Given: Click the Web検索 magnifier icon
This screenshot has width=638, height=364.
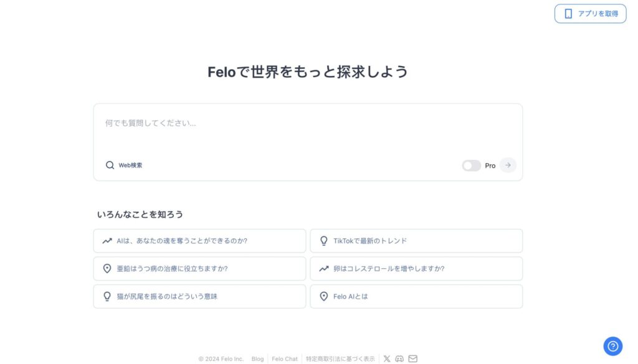Looking at the screenshot, I should 110,165.
